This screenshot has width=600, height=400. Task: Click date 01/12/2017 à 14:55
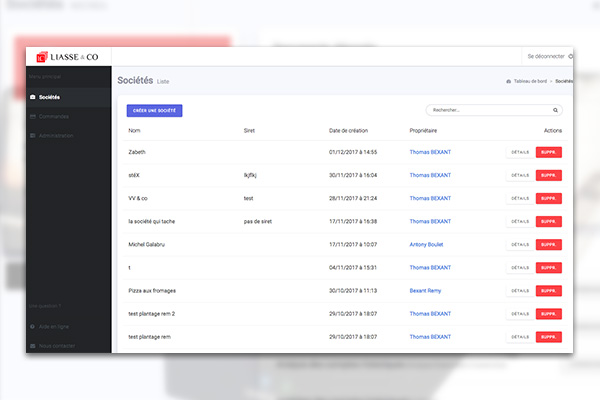tap(353, 152)
